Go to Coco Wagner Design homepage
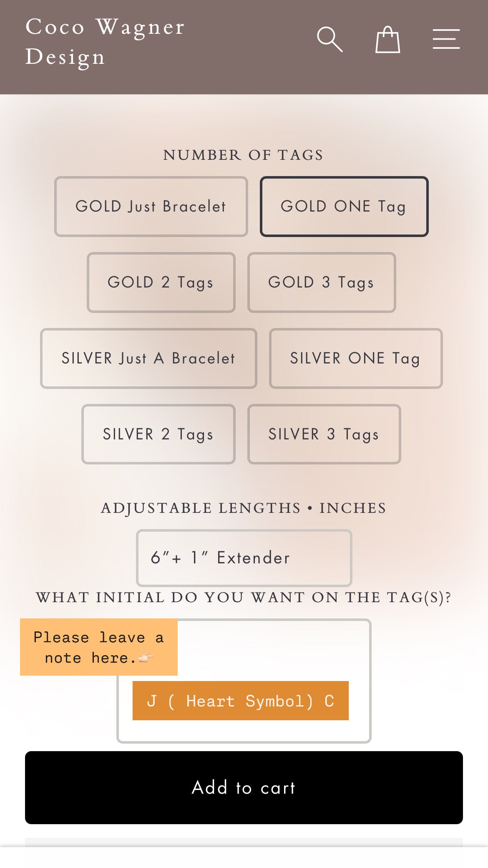Screen dimensions: 488x868 coord(105,42)
